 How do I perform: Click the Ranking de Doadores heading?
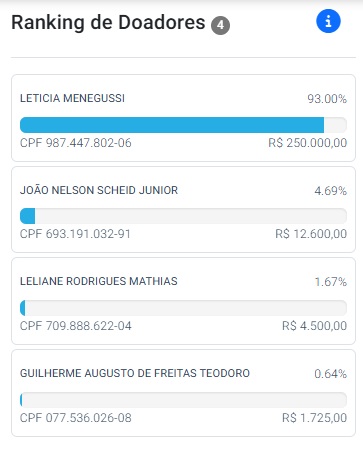coord(108,23)
